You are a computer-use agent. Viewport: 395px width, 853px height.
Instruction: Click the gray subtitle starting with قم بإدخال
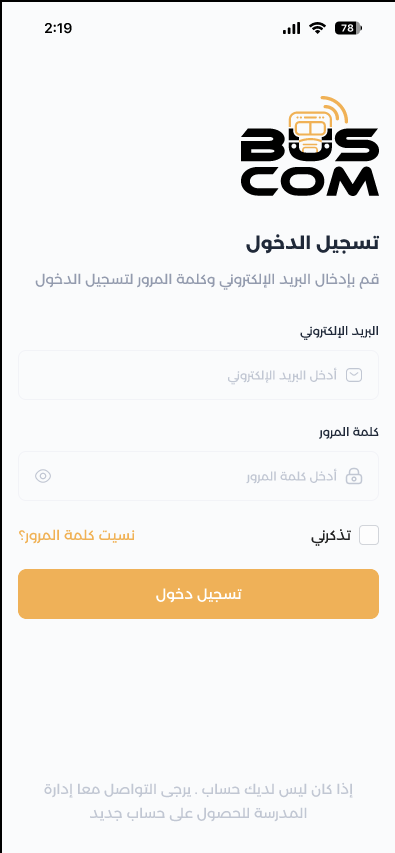[207, 280]
